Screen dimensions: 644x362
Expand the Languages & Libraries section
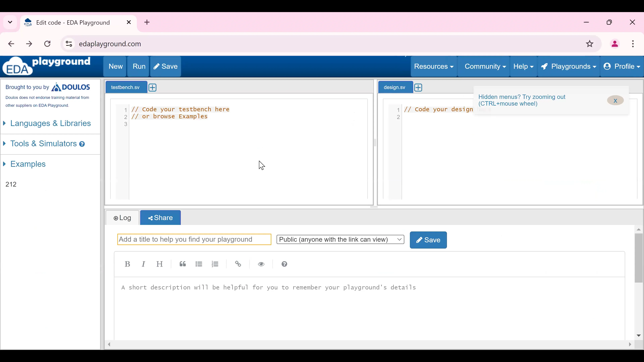(x=50, y=123)
